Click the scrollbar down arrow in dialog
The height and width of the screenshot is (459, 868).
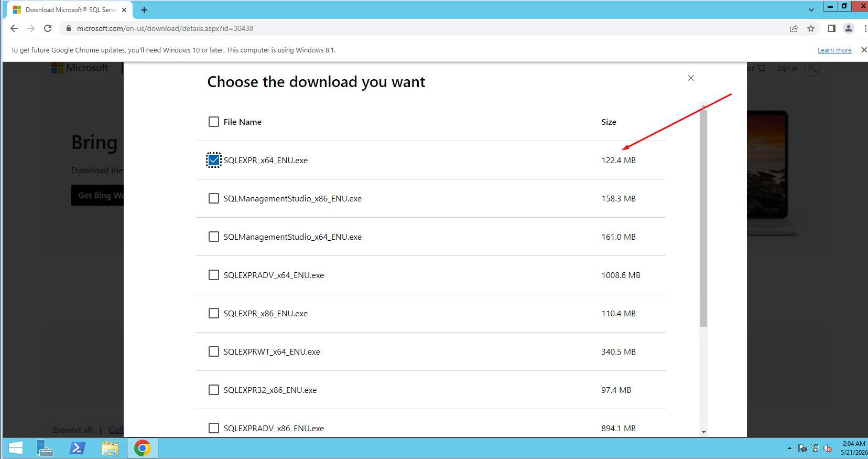[703, 432]
